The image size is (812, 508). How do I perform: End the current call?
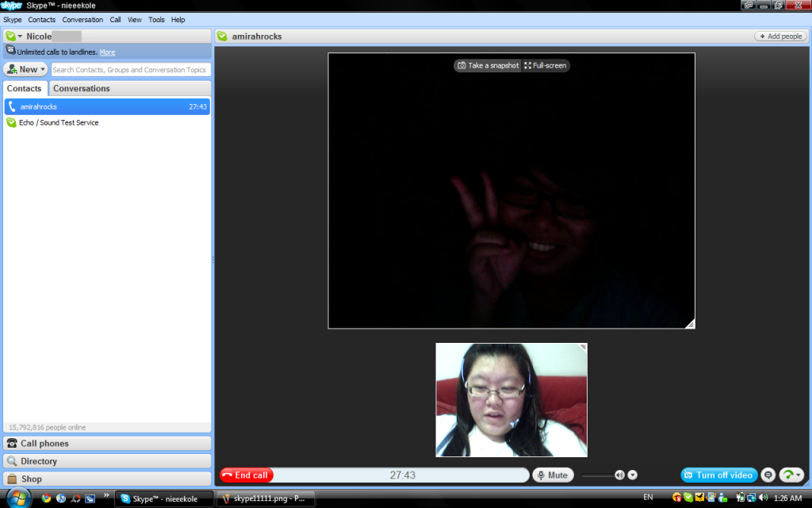(247, 475)
